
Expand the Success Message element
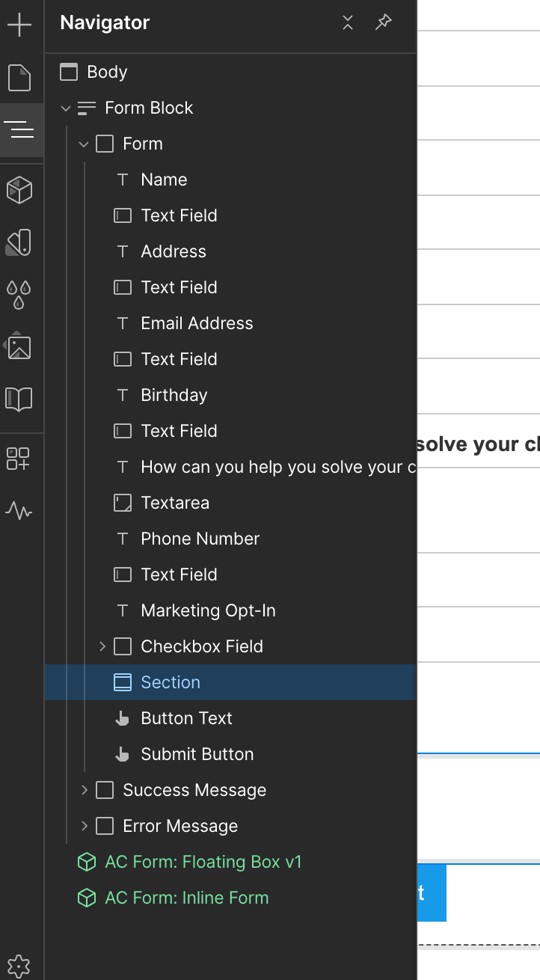coord(85,789)
